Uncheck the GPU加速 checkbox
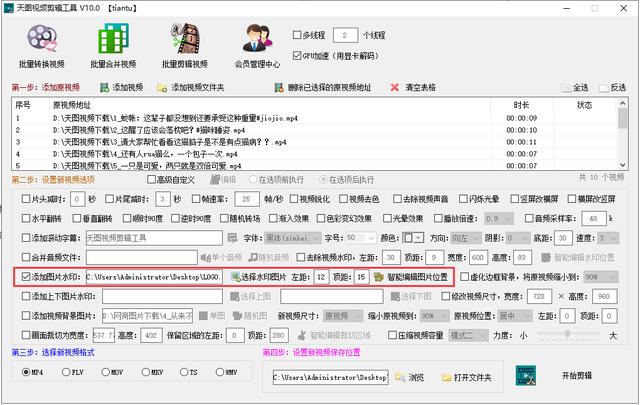The image size is (640, 405). [x=297, y=56]
